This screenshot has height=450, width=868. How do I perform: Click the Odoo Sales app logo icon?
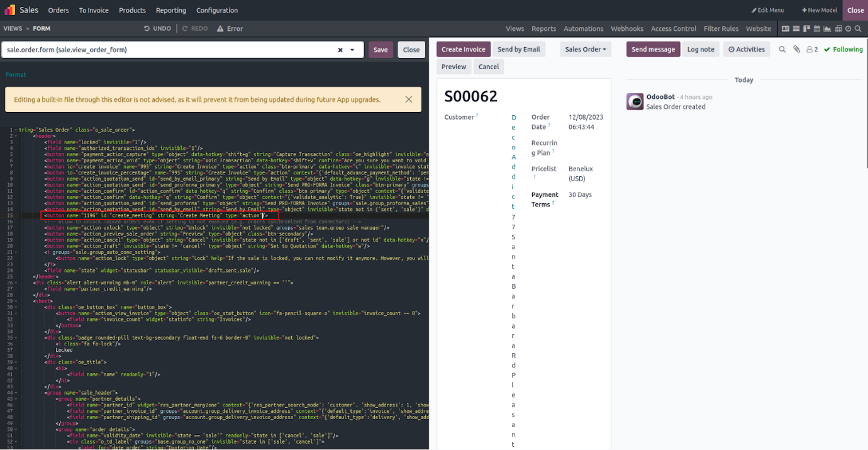9,10
